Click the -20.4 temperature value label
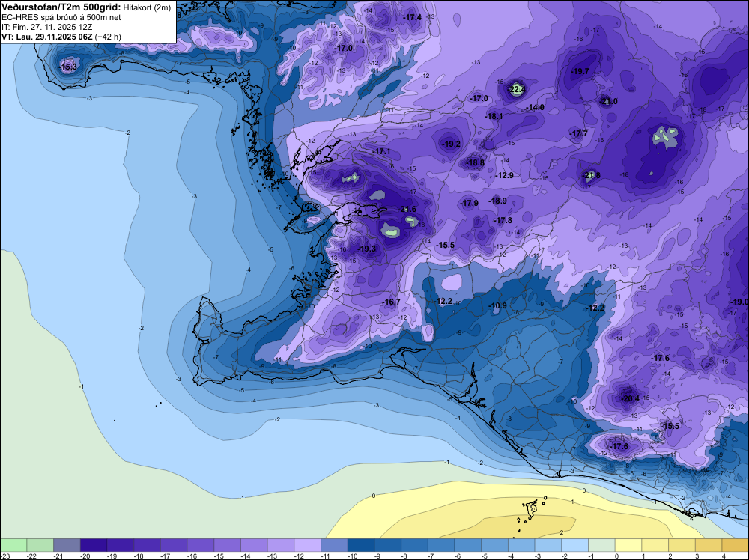749x560 pixels. pyautogui.click(x=630, y=398)
